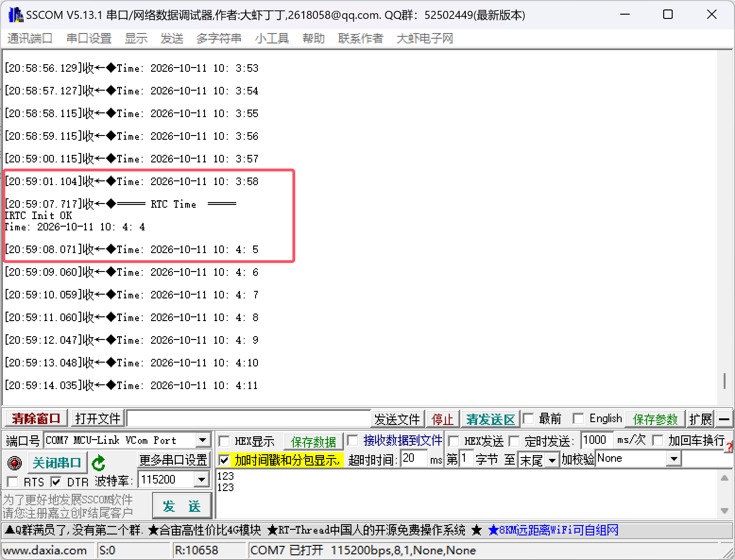Enable the HEX显示 checkbox
The height and width of the screenshot is (560, 735).
click(x=224, y=441)
